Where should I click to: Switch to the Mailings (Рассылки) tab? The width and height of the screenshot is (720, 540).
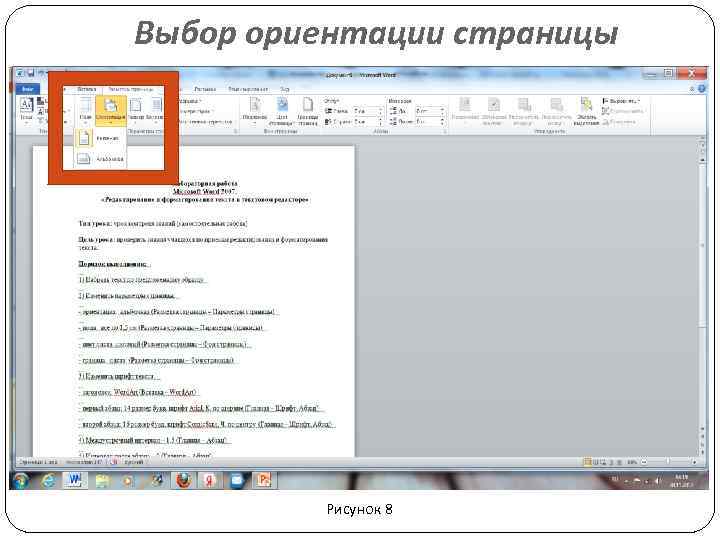coord(205,89)
